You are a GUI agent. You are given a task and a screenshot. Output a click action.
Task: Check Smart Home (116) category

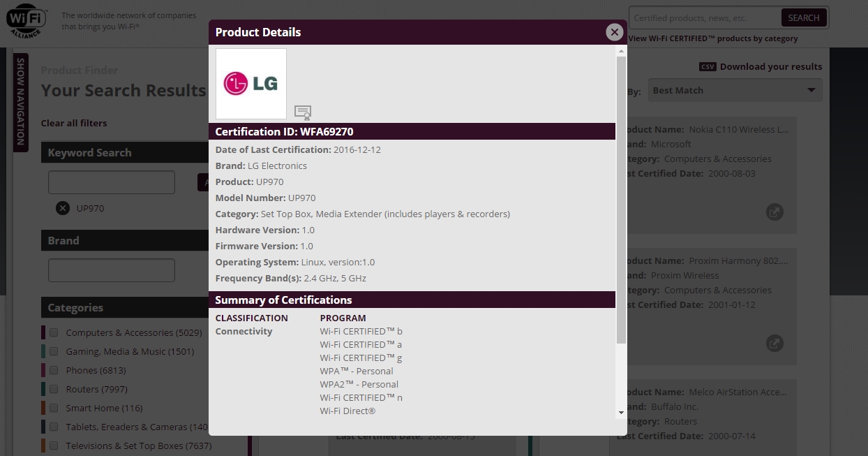(x=54, y=408)
